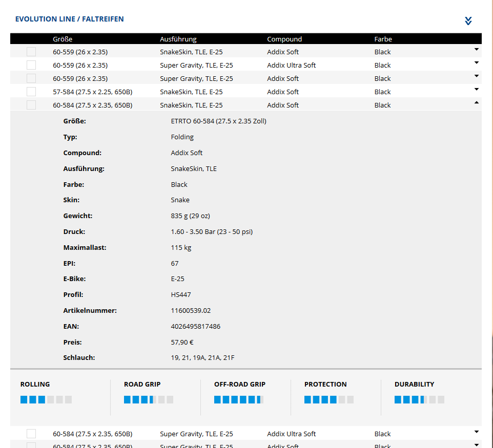This screenshot has width=493, height=448.
Task: Open details arrow for 60-559 Super Gravity Addix Soft
Action: (476, 76)
